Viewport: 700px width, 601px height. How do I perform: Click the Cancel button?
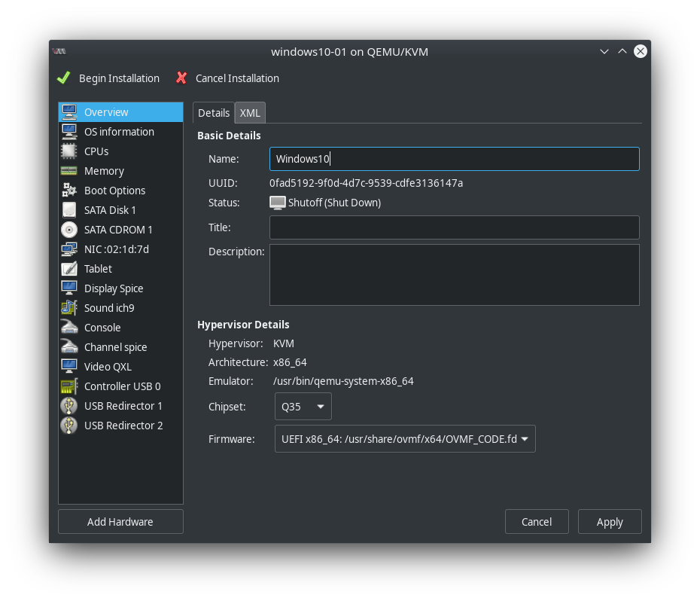(x=537, y=521)
